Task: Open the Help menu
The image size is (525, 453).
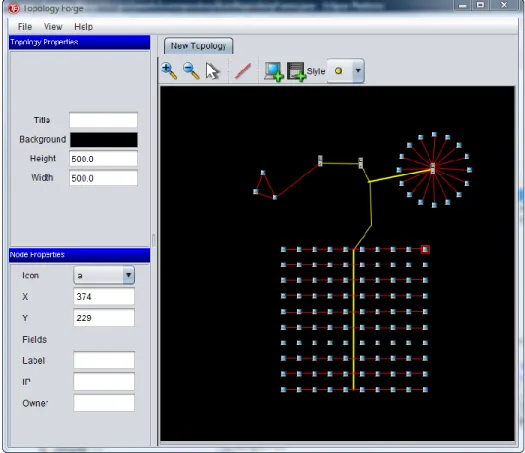Action: pyautogui.click(x=83, y=26)
